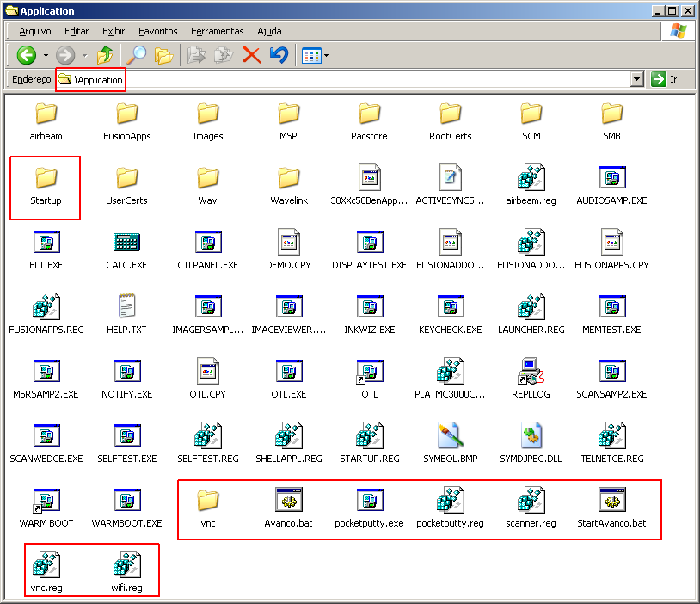Select the SYMBOL.BMP paintbrush file
The height and width of the screenshot is (604, 700).
click(451, 444)
